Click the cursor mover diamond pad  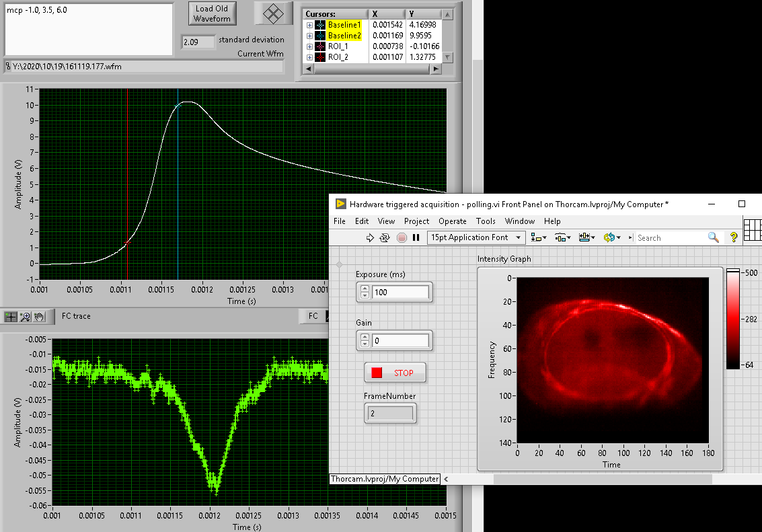point(272,13)
